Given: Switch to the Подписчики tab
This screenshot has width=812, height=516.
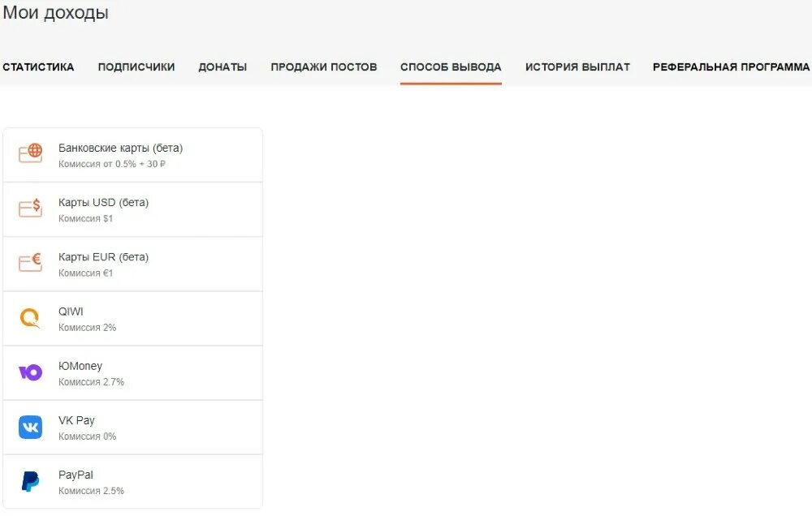Looking at the screenshot, I should [x=136, y=67].
